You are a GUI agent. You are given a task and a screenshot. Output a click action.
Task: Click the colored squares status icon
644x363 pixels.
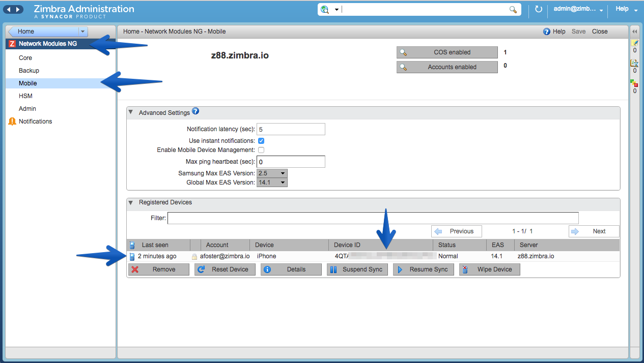pyautogui.click(x=634, y=83)
